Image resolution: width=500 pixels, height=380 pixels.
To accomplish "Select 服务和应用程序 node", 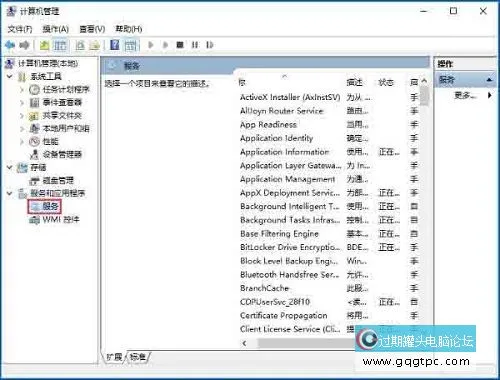I will 58,193.
